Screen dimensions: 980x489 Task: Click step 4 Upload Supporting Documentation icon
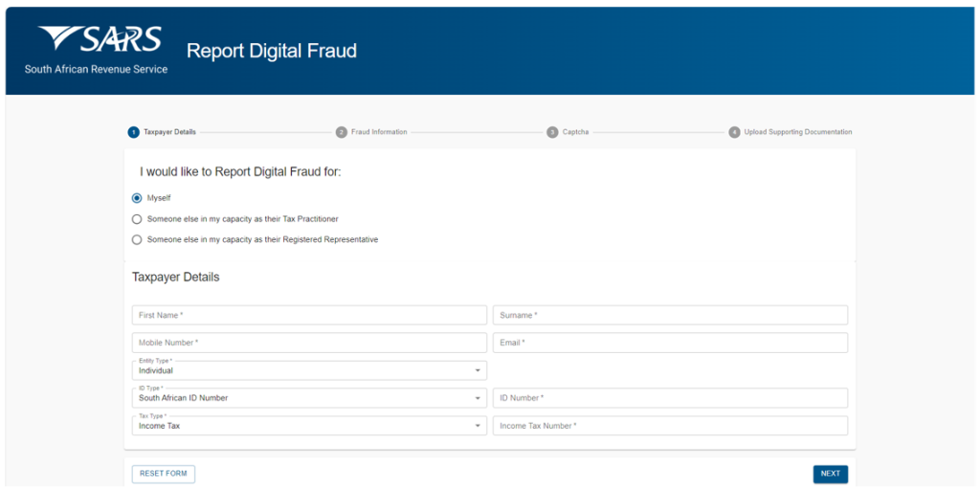pos(734,132)
